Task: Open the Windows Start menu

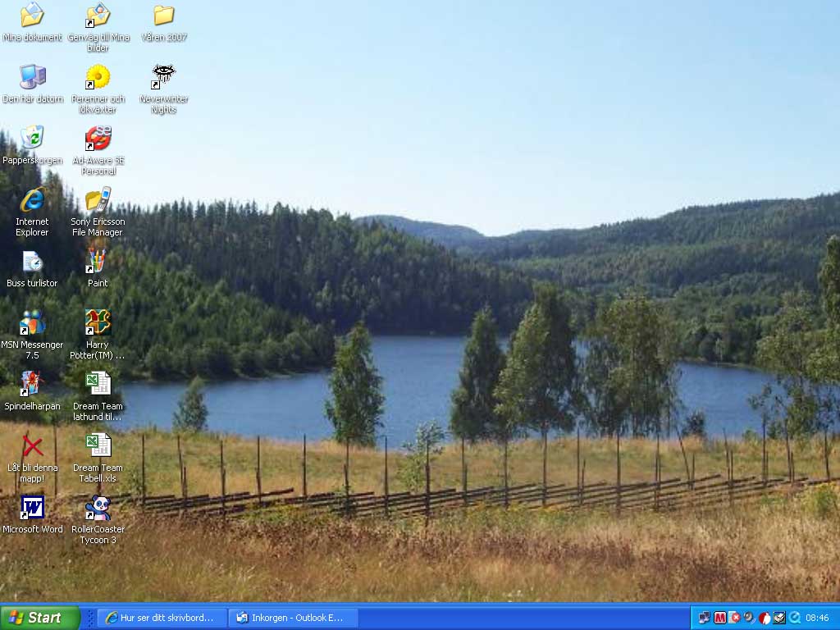Action: point(40,618)
